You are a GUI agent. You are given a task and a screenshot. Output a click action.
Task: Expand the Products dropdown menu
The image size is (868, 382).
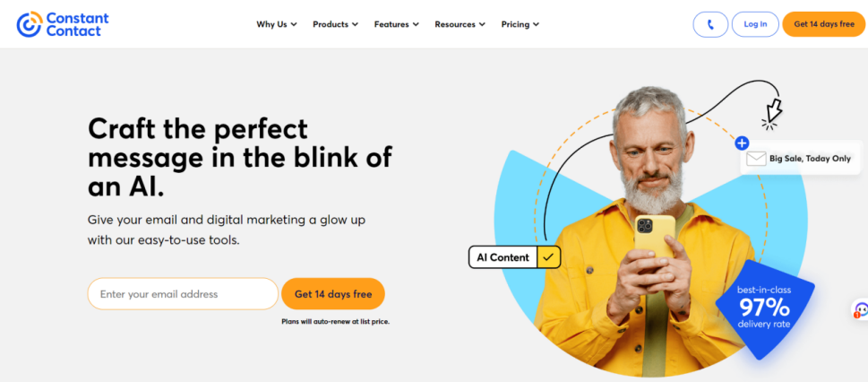(335, 24)
